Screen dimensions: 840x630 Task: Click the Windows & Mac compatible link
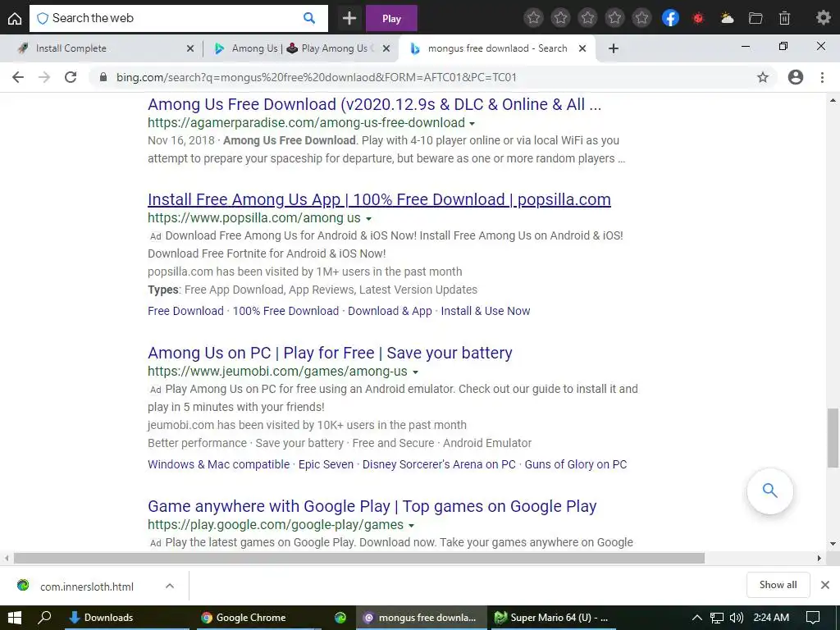click(218, 464)
